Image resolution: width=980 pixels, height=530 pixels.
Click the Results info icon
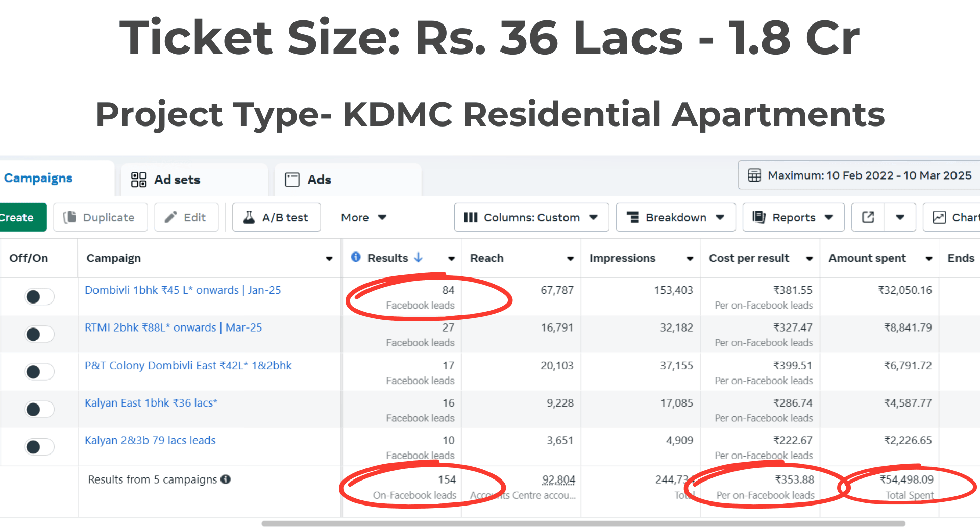[356, 257]
